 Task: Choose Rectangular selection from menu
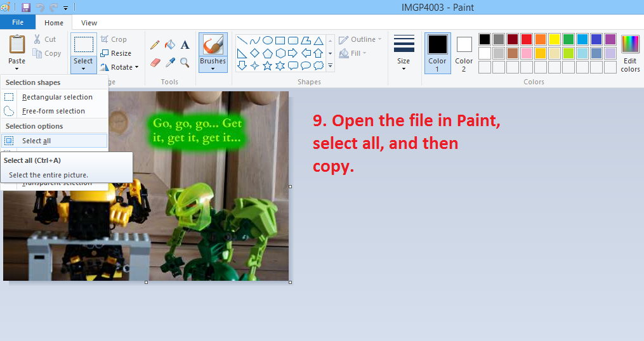tap(54, 97)
